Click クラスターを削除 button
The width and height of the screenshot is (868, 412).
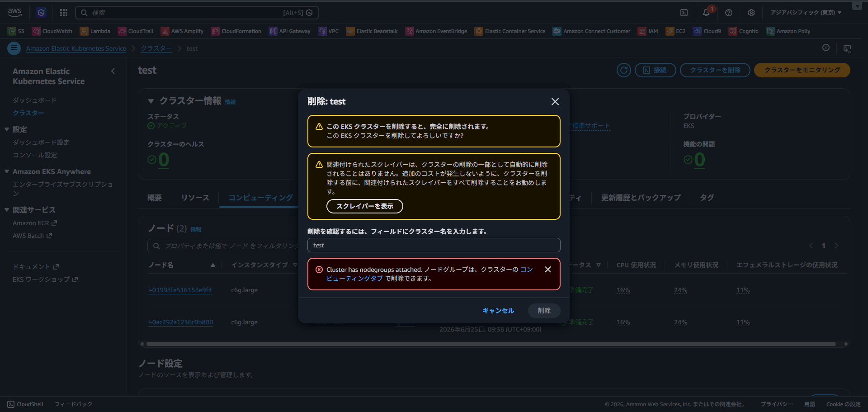point(715,70)
